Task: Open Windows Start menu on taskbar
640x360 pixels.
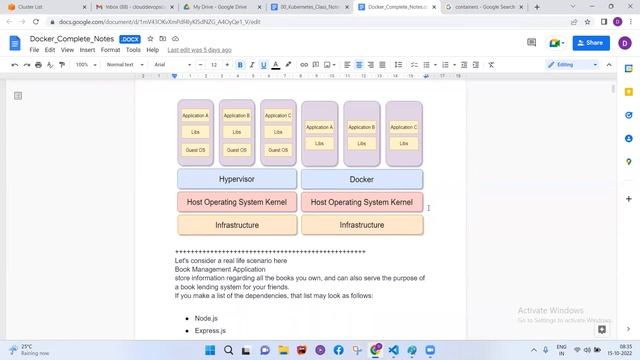Action: [210, 350]
